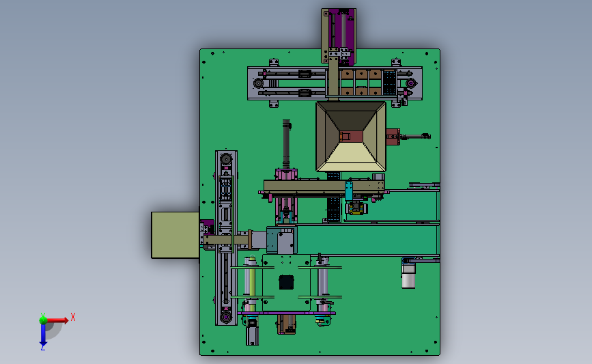Image resolution: width=592 pixels, height=364 pixels.
Task: Select the gray horizontal conveyor frame at the top
Action: tap(335, 83)
